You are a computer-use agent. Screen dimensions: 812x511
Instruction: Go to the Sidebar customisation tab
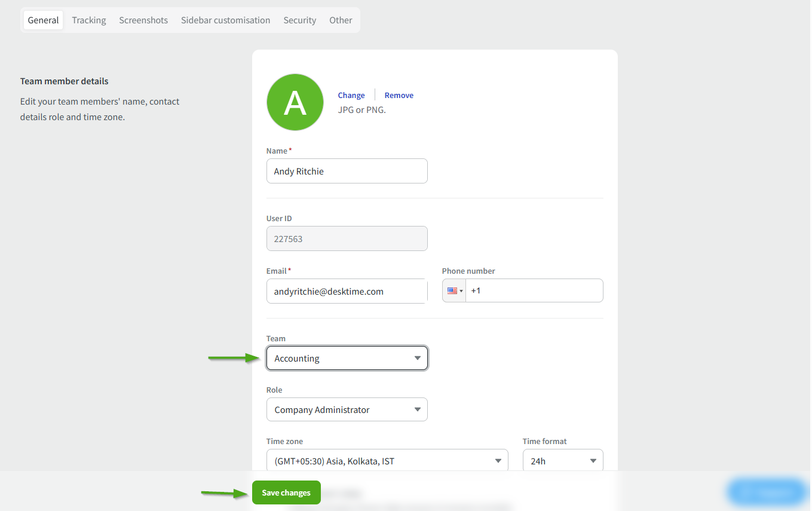pos(225,20)
